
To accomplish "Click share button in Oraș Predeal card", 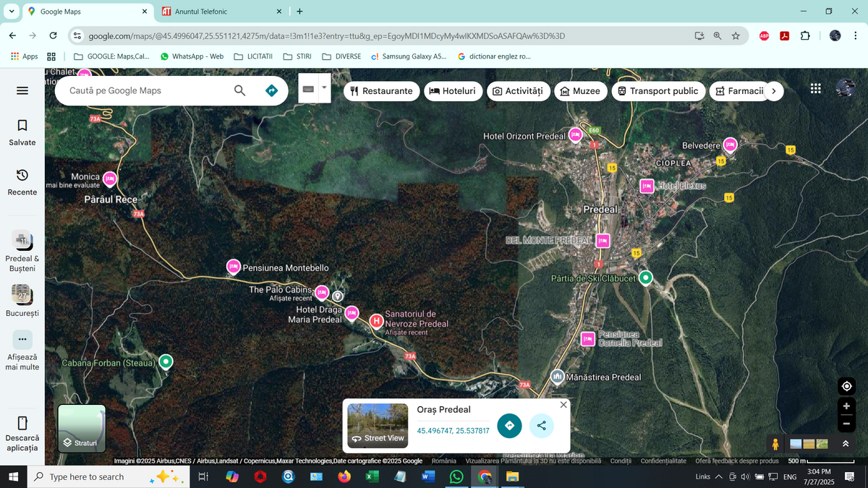I will click(x=542, y=426).
